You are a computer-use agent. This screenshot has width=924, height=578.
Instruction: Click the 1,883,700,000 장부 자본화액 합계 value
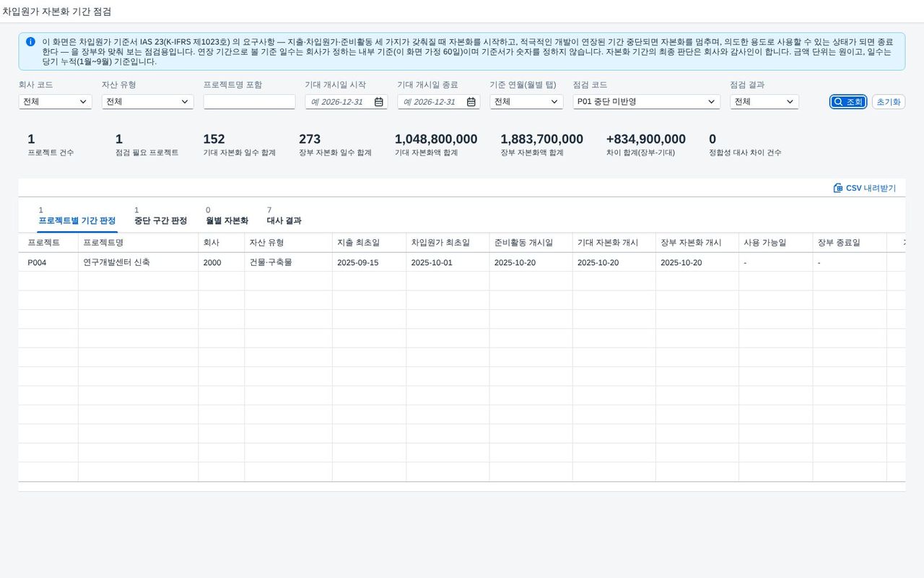click(x=542, y=139)
